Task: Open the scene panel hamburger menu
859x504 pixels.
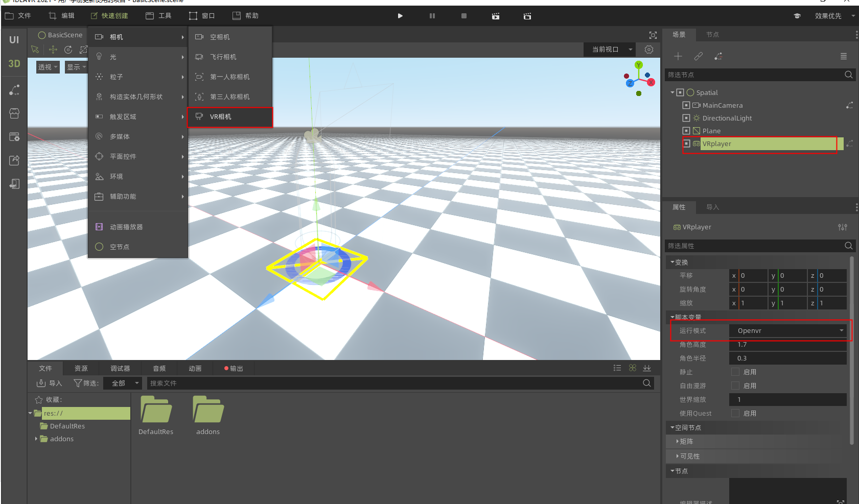Action: click(844, 56)
